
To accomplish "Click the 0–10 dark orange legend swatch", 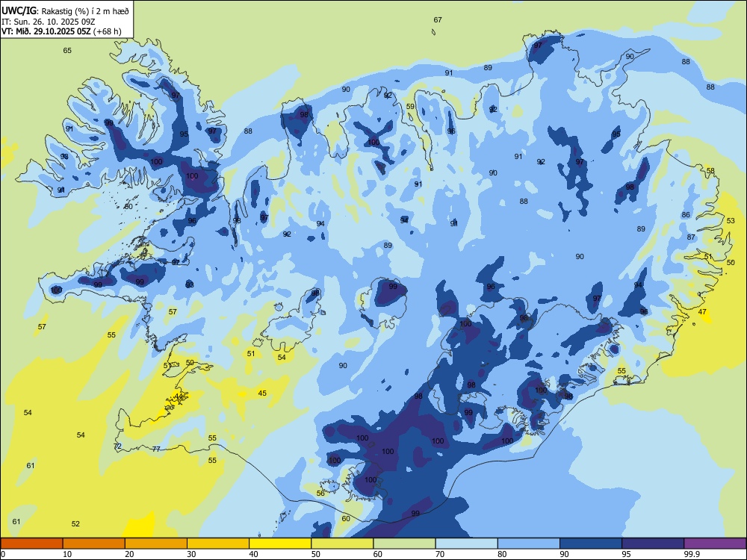I will tap(32, 544).
